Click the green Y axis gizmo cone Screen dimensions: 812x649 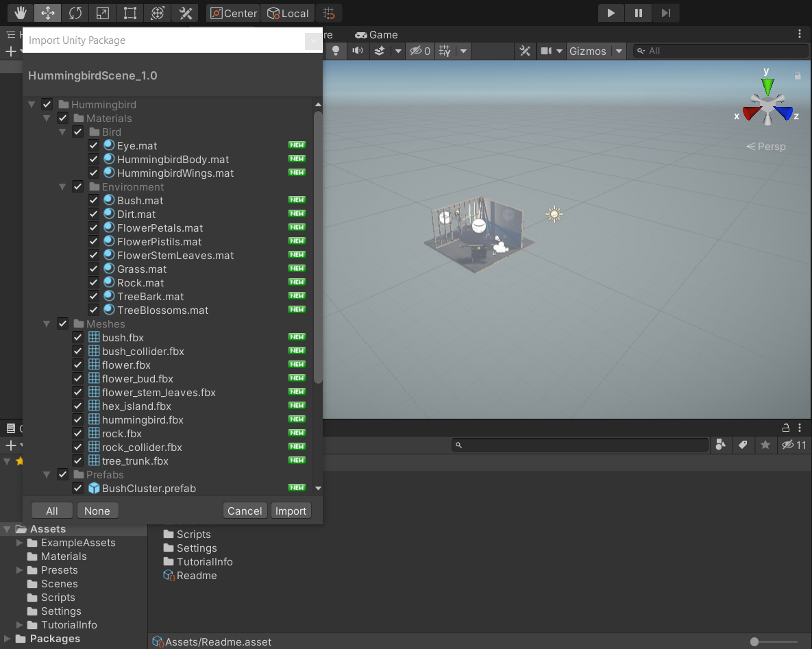coord(767,86)
